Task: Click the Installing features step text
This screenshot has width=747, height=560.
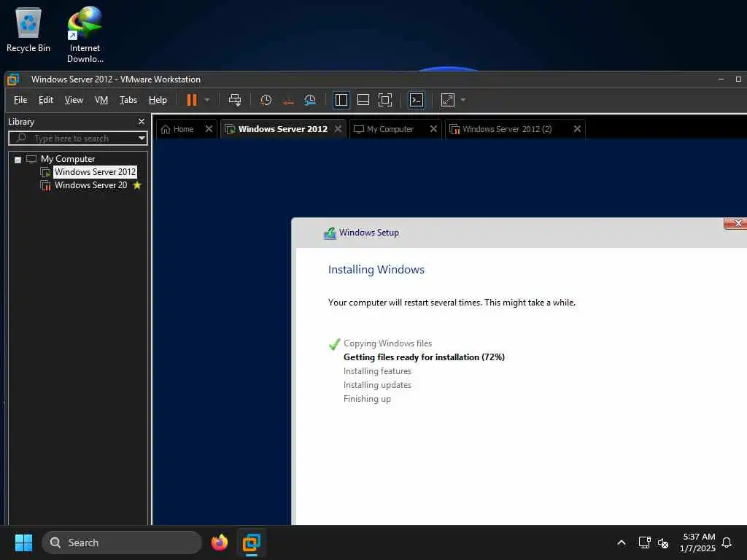Action: pos(377,371)
